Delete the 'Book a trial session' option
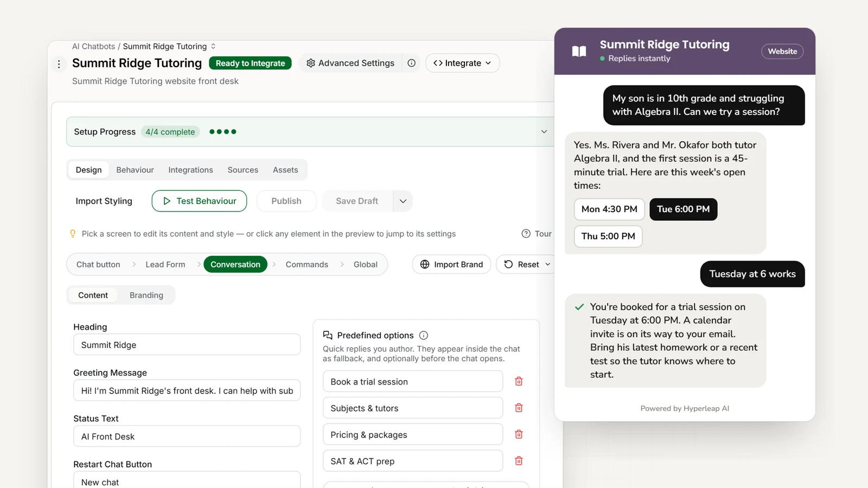Image resolution: width=868 pixels, height=488 pixels. [519, 381]
